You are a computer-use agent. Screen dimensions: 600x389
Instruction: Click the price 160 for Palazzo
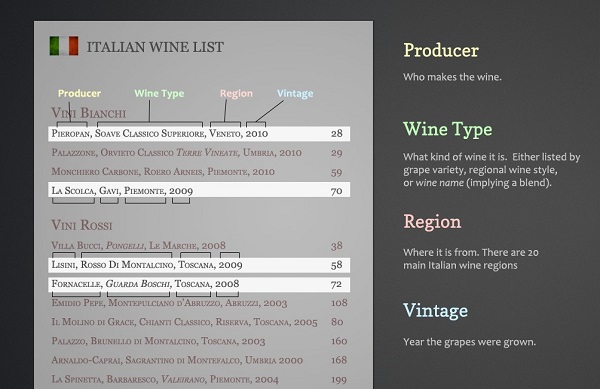click(339, 341)
